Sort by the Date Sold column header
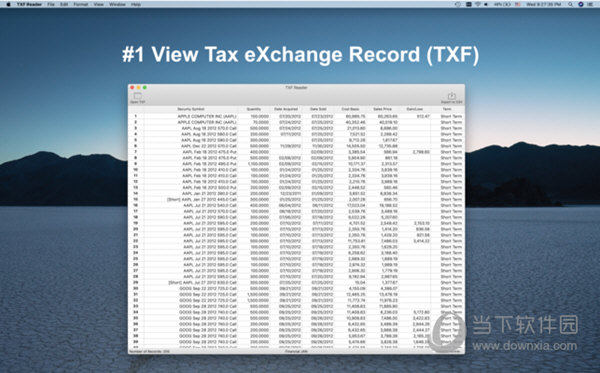 pos(318,109)
